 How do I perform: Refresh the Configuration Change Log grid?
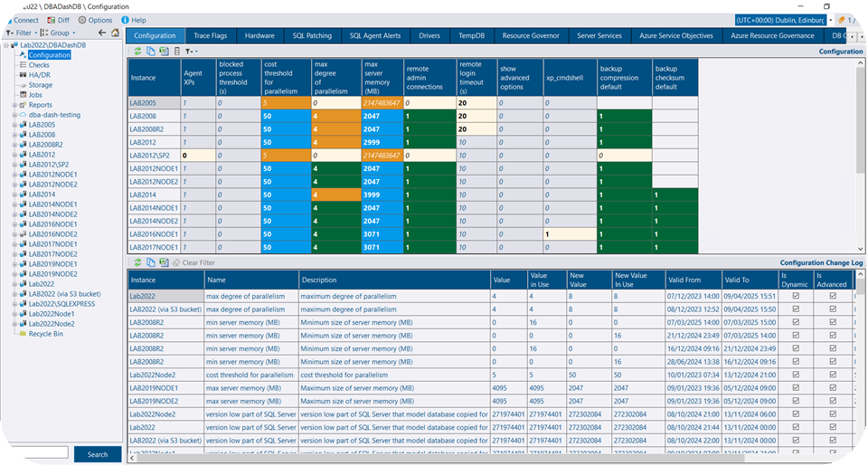(x=137, y=262)
